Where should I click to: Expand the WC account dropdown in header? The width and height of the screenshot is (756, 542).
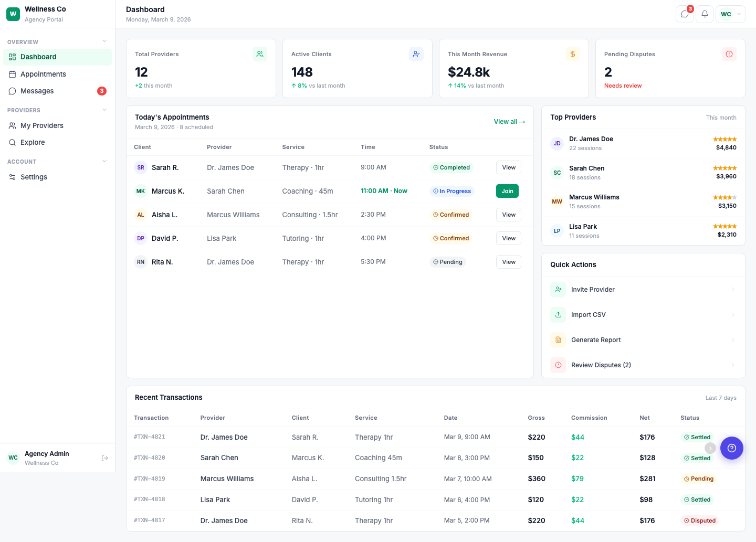pos(730,14)
